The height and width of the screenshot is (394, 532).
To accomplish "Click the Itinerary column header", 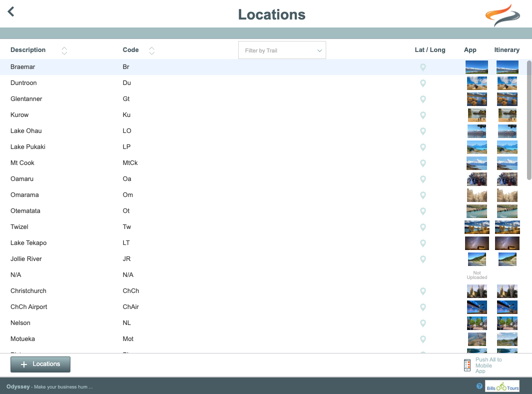I will coord(507,50).
